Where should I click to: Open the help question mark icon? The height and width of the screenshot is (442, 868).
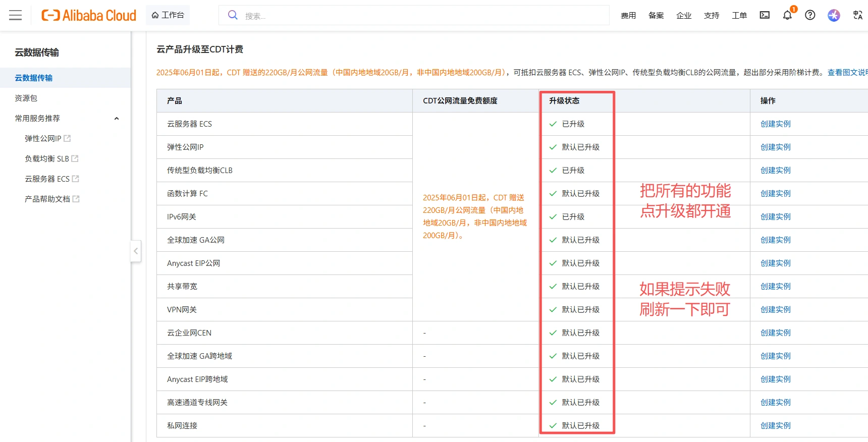click(810, 15)
